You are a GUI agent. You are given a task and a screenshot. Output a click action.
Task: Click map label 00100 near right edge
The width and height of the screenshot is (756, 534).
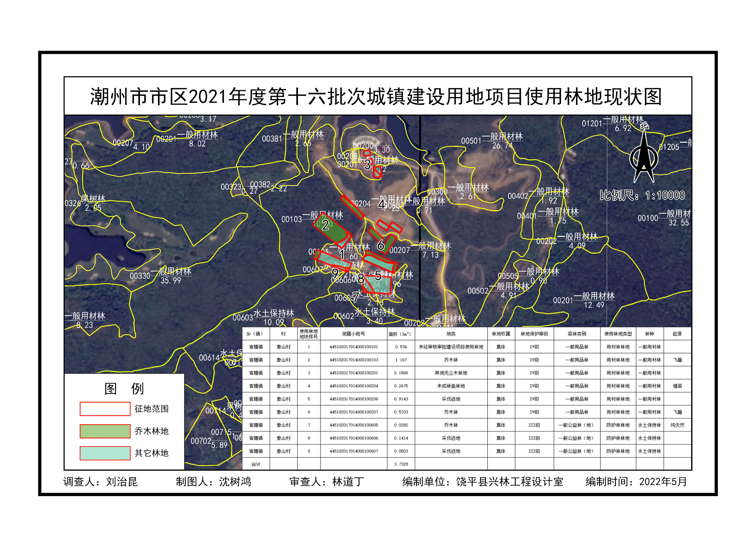tap(648, 218)
